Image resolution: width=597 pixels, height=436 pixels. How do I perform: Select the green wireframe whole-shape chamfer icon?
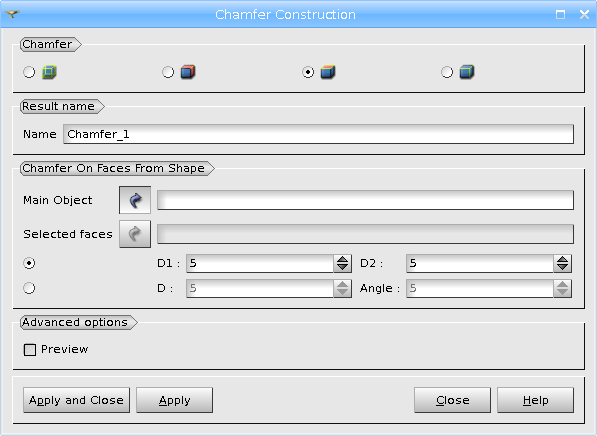click(49, 72)
